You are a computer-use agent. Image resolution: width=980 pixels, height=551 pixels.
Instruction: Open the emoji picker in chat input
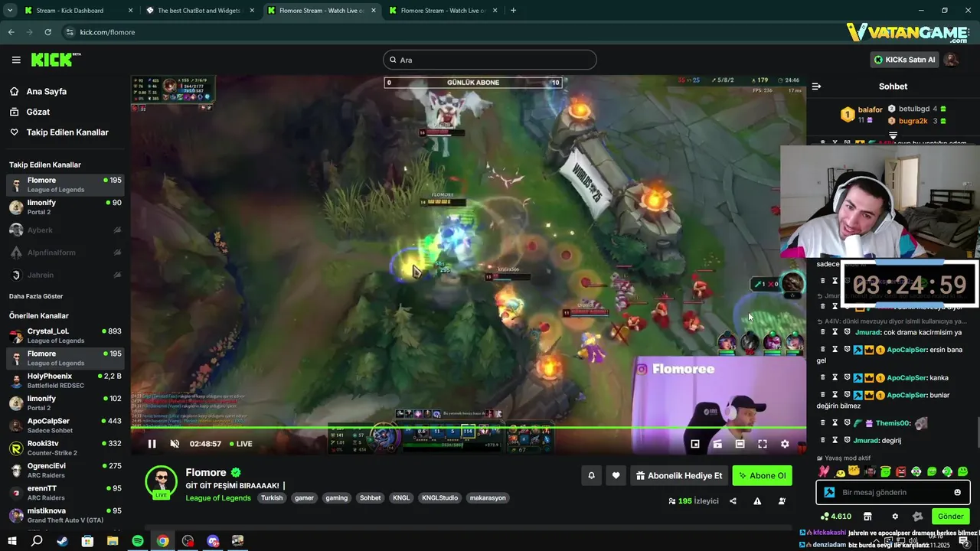958,492
